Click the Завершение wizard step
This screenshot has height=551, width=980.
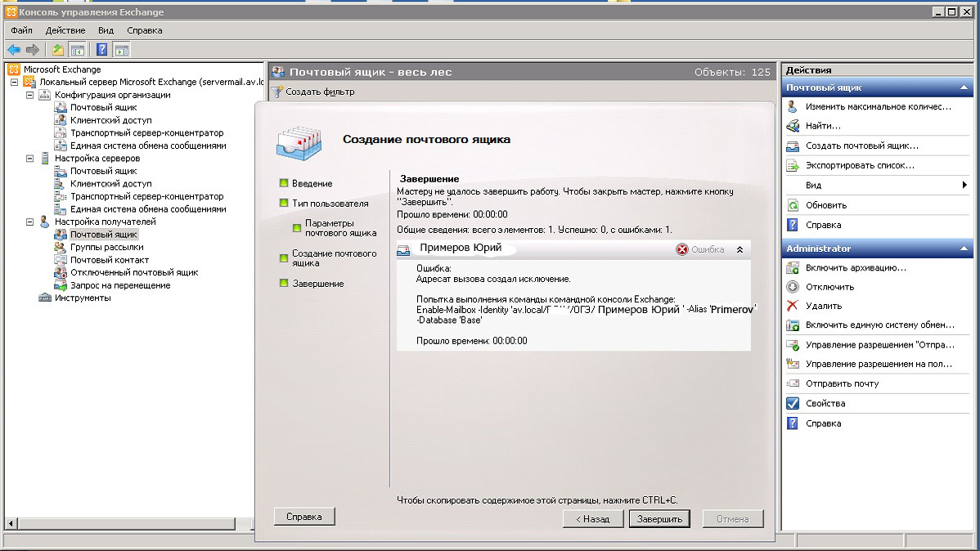click(318, 284)
